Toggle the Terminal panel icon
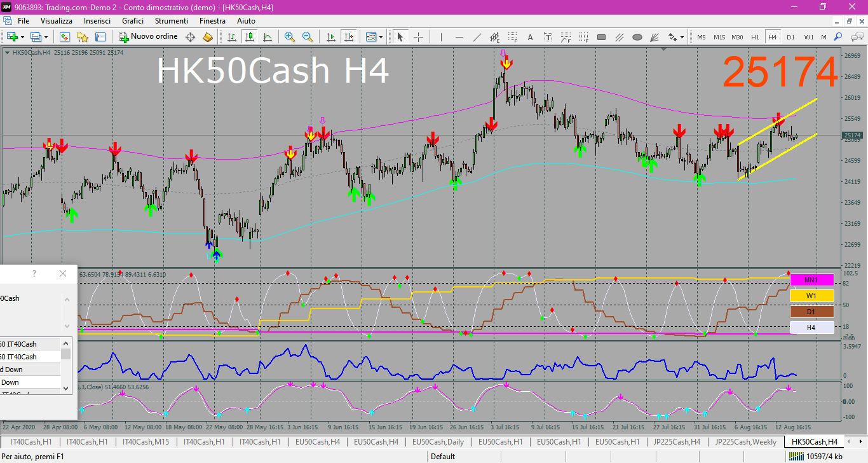This screenshot has width=868, height=463. pyautogui.click(x=100, y=37)
